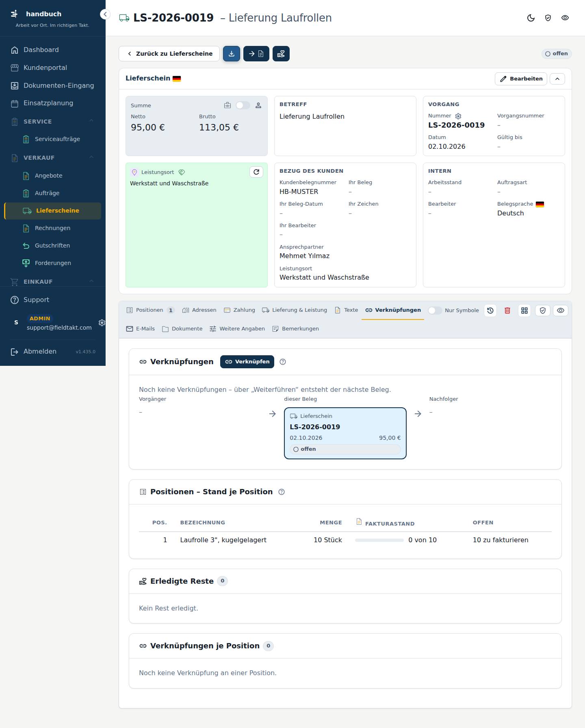Open Kundenportal in the sidebar
This screenshot has height=728, width=585.
(53, 67)
